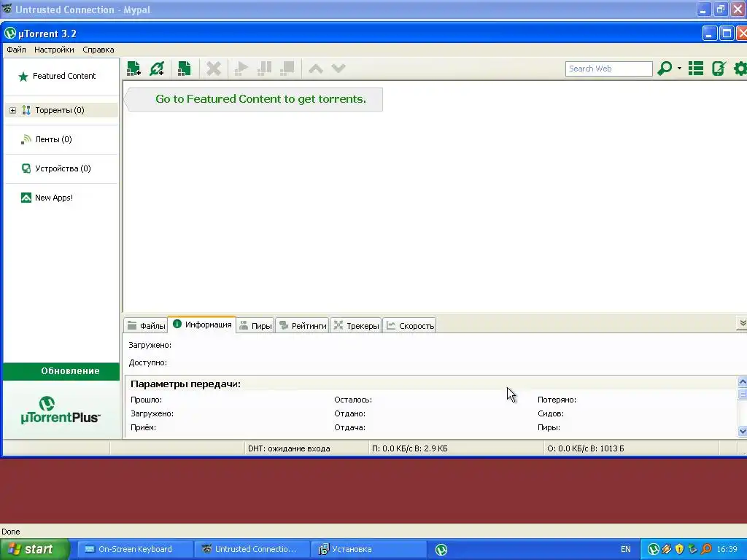Viewport: 747px width, 560px height.
Task: Click the Remove torrent X icon
Action: click(214, 69)
